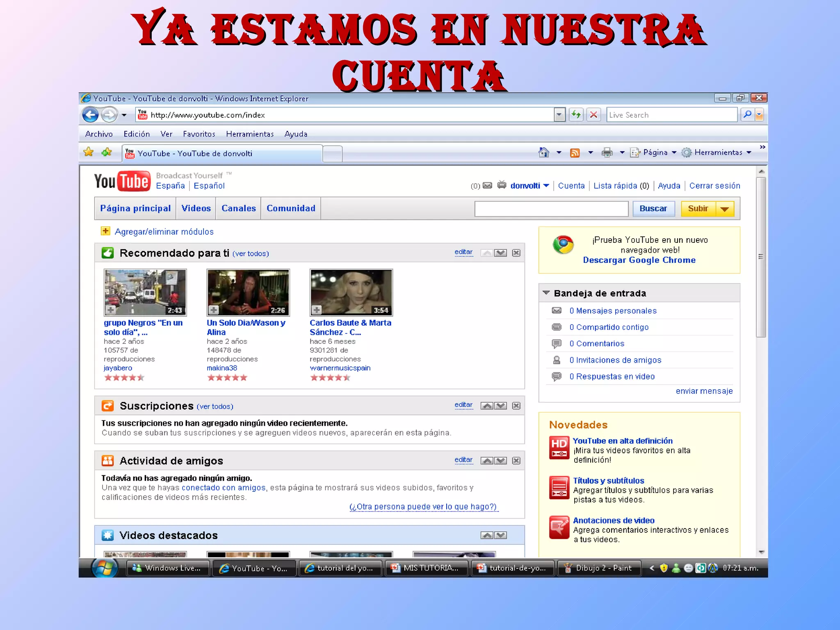Click the Anotaciones de video icon
This screenshot has height=630, width=840.
coord(559,527)
